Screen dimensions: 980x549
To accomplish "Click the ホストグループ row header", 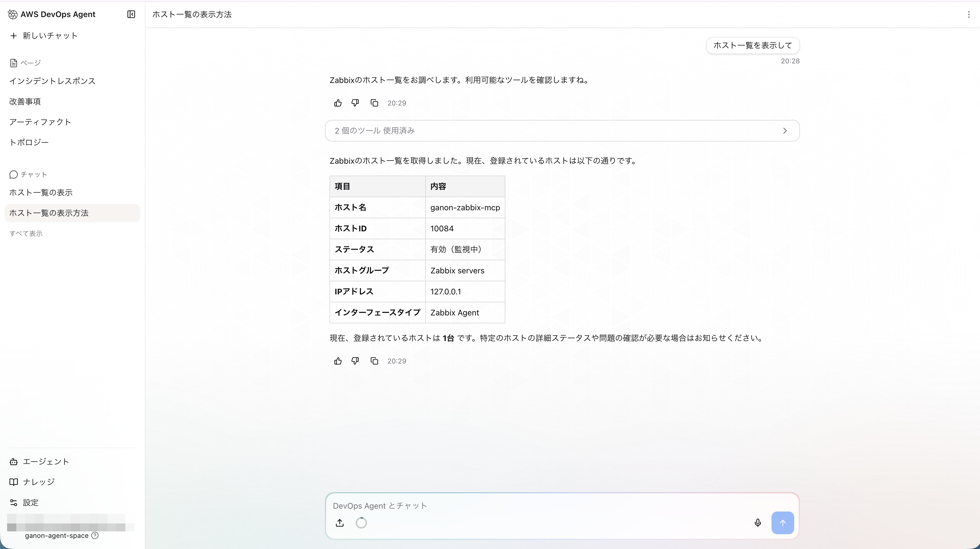I will pyautogui.click(x=378, y=271).
